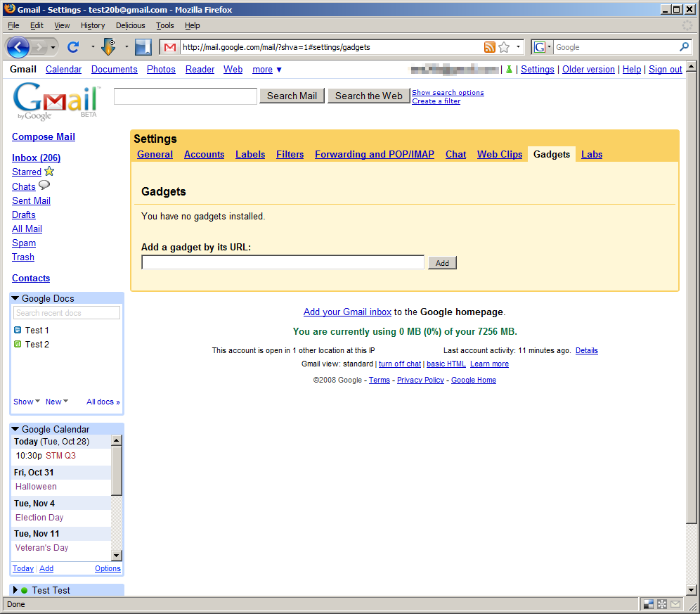Open the Web Clips settings tab
Viewport: 700px width, 614px height.
pyautogui.click(x=500, y=154)
